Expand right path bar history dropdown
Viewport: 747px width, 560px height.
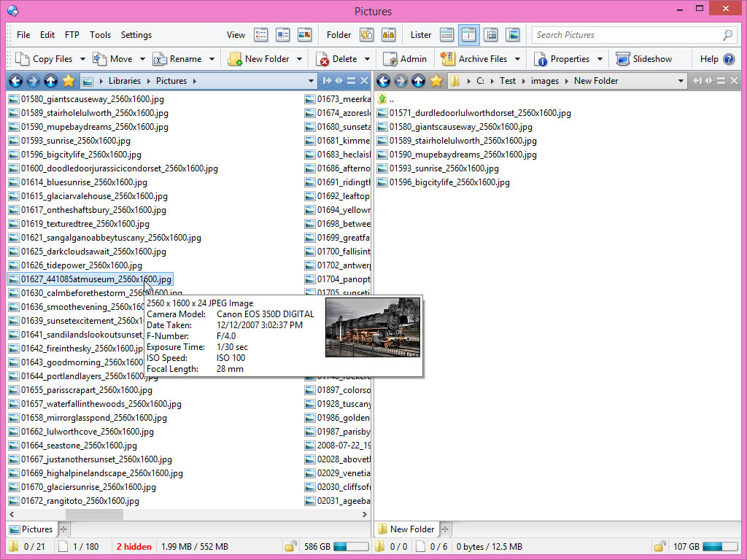pyautogui.click(x=681, y=81)
